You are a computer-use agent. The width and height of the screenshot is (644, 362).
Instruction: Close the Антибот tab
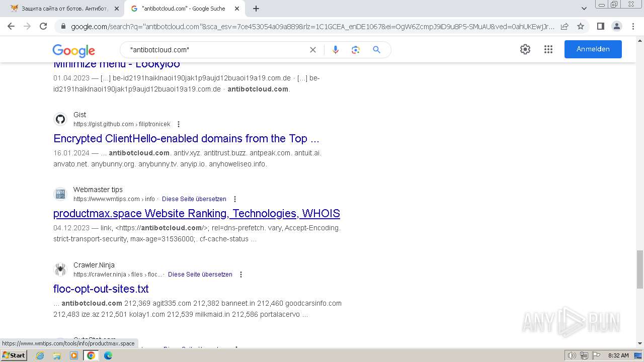point(117,9)
